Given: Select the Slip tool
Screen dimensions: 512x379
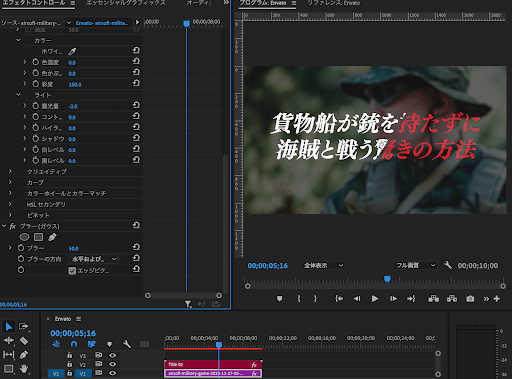Looking at the screenshot, I should [9, 355].
